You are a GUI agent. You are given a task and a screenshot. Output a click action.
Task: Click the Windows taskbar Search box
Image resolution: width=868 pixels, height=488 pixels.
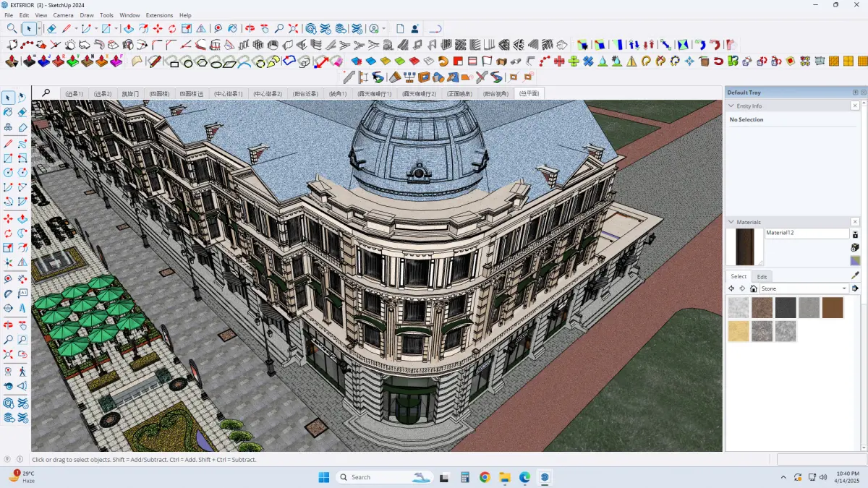385,477
